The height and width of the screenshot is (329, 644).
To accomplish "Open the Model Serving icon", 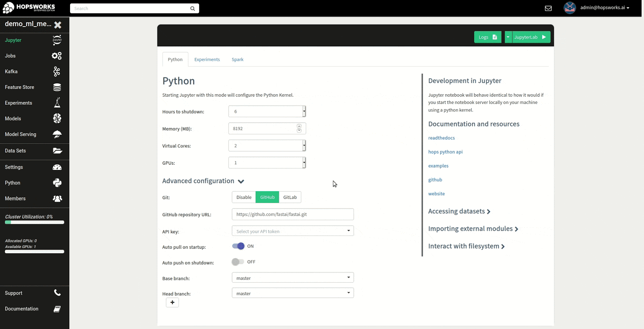I will pyautogui.click(x=57, y=134).
